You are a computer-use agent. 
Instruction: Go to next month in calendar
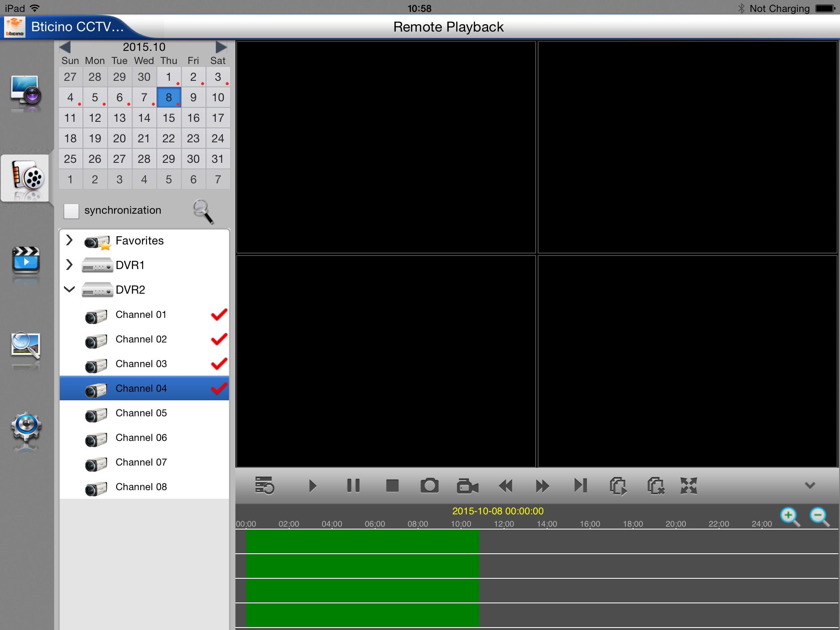click(221, 47)
